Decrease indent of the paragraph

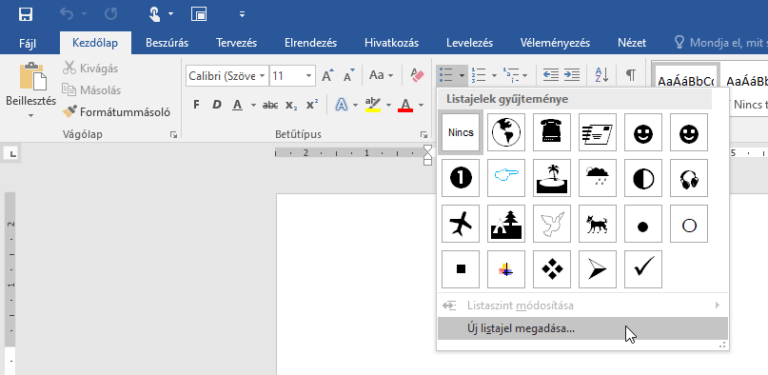coord(551,75)
